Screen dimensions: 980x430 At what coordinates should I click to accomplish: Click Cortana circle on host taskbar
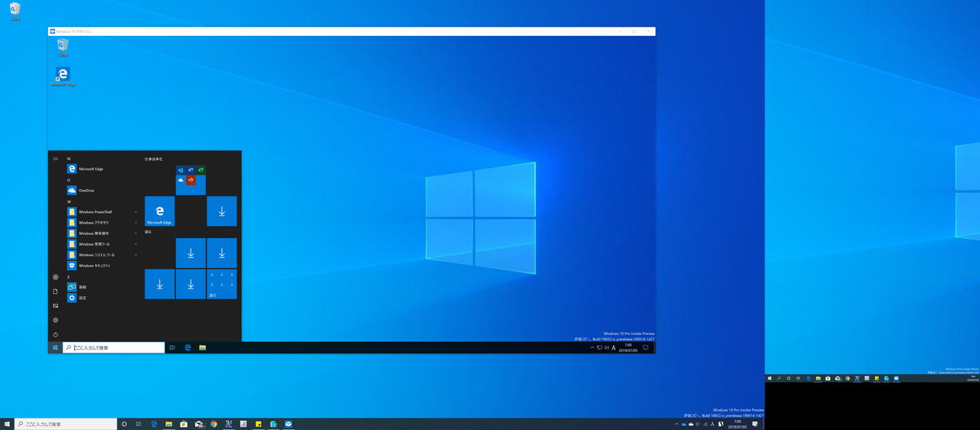(124, 424)
